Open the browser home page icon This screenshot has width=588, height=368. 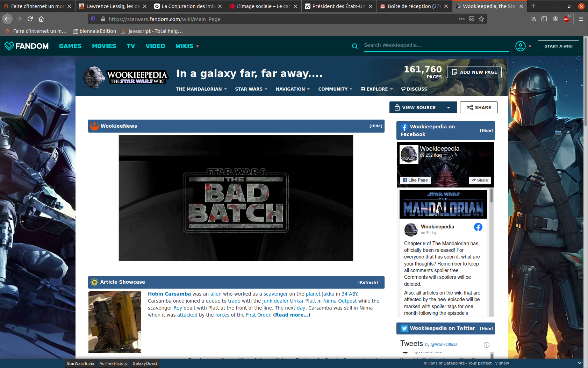coord(41,19)
